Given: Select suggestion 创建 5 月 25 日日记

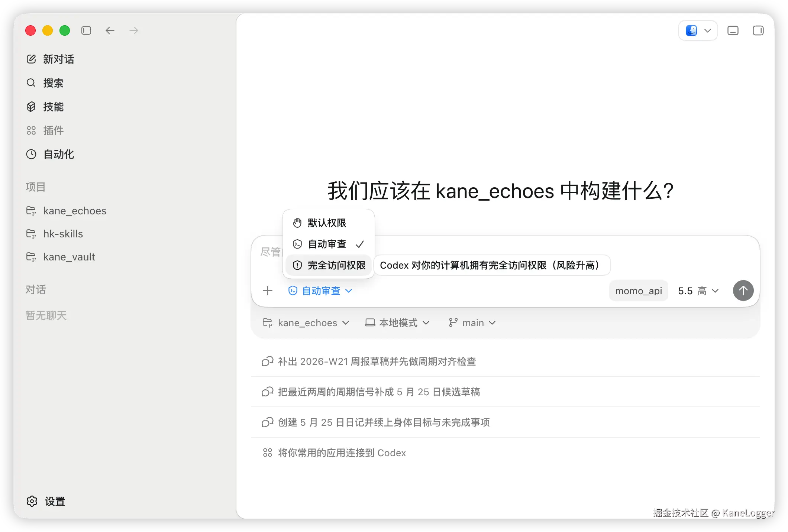Looking at the screenshot, I should (x=506, y=422).
